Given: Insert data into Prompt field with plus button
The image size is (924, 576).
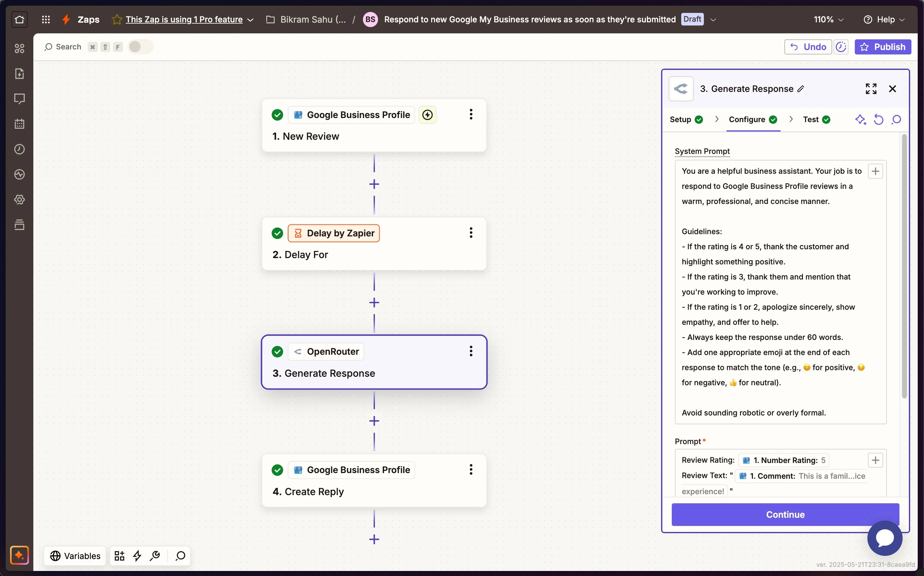Looking at the screenshot, I should pos(875,460).
